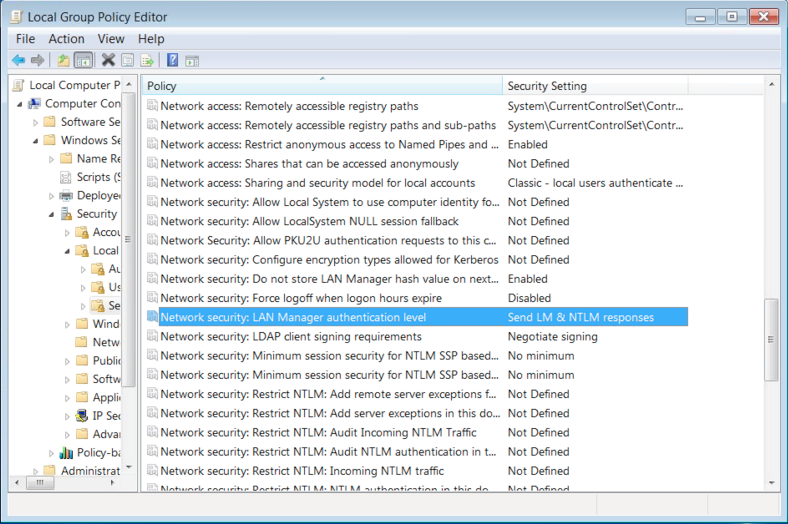Toggle Show/Hide Console Tree button
The width and height of the screenshot is (788, 524).
[x=83, y=61]
